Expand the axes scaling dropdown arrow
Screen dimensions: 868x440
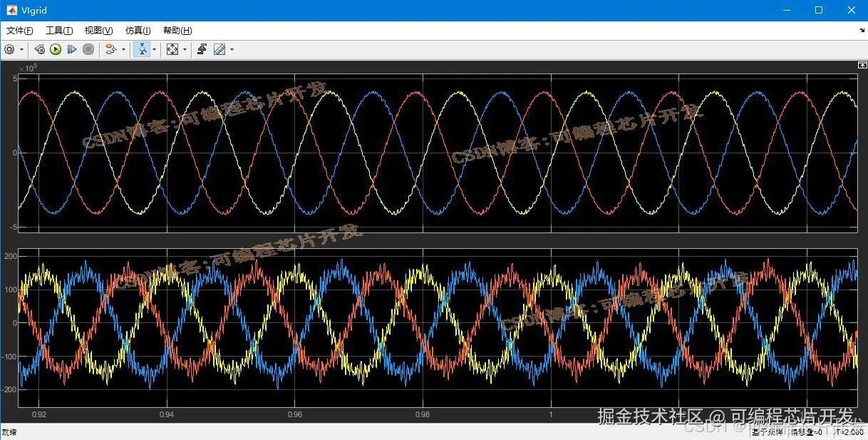(185, 49)
